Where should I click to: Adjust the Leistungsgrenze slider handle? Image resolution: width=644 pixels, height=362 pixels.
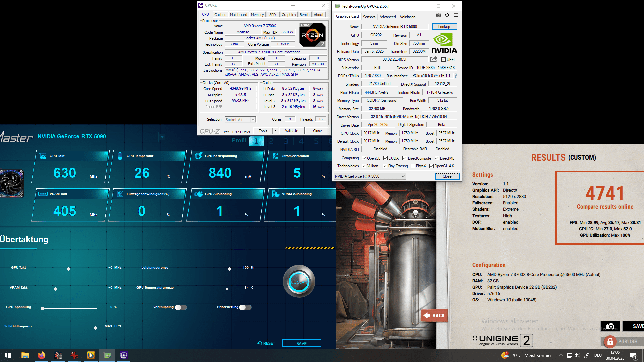pos(229,269)
